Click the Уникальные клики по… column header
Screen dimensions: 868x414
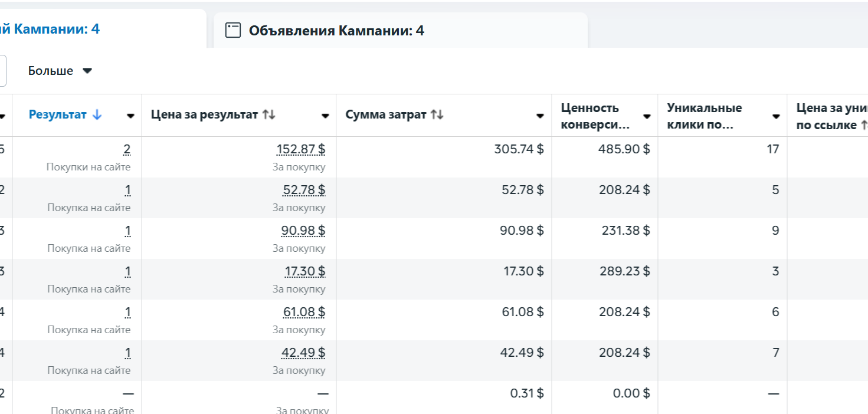click(x=705, y=116)
